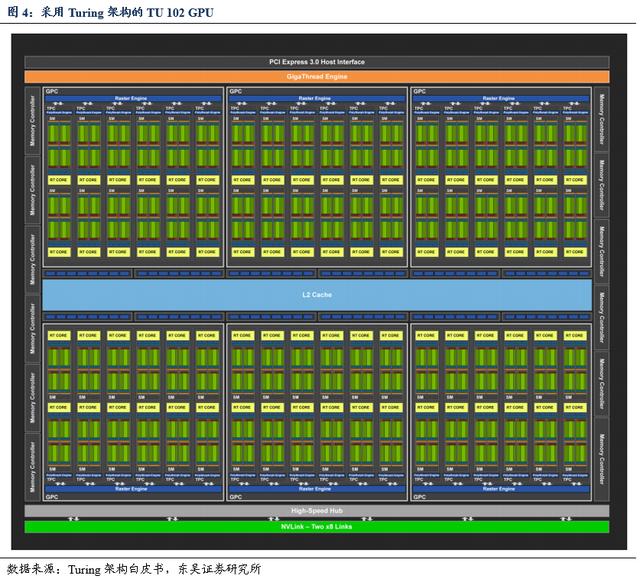
Task: Click the bottommost left Memory Controller block
Action: coord(33,467)
